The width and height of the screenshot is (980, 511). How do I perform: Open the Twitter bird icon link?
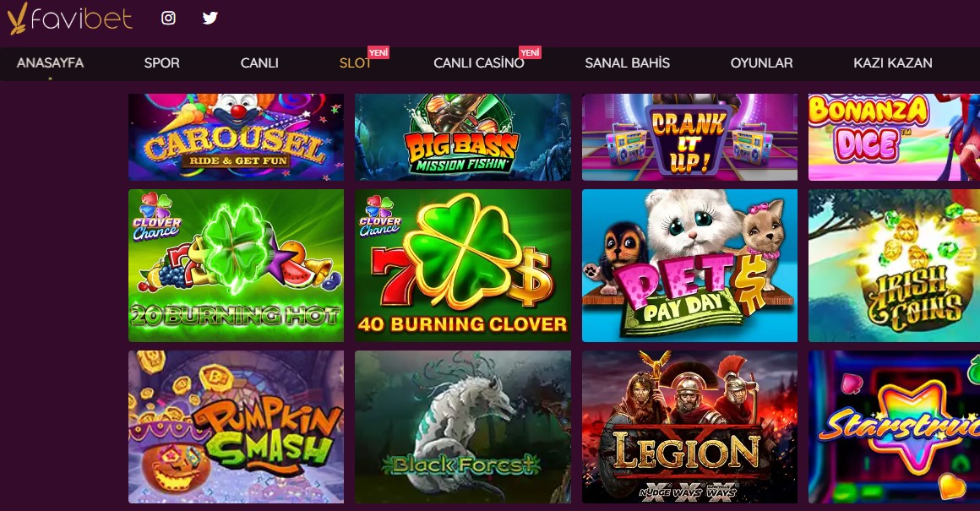tap(210, 18)
